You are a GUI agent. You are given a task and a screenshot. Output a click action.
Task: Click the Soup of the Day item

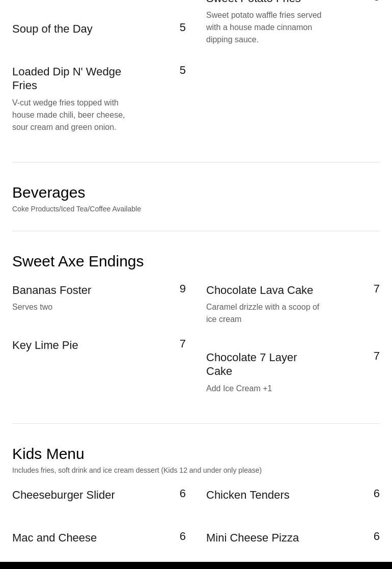pos(52,29)
